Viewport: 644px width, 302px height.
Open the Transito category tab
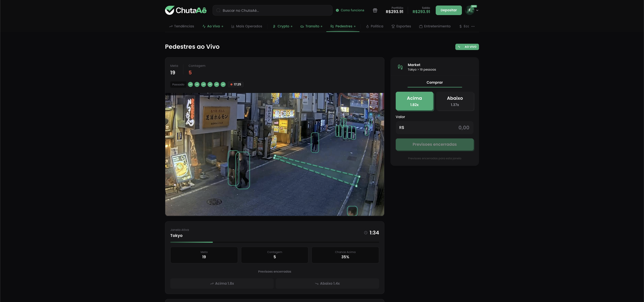click(312, 26)
